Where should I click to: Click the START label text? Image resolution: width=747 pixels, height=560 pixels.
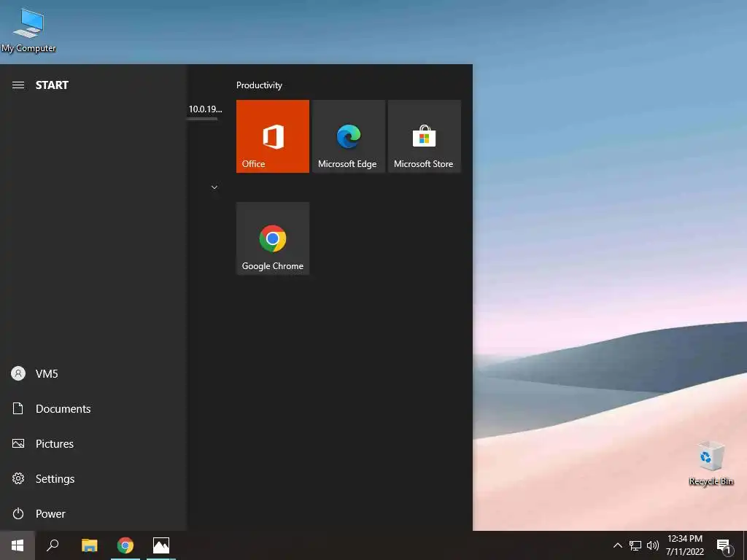coord(52,85)
